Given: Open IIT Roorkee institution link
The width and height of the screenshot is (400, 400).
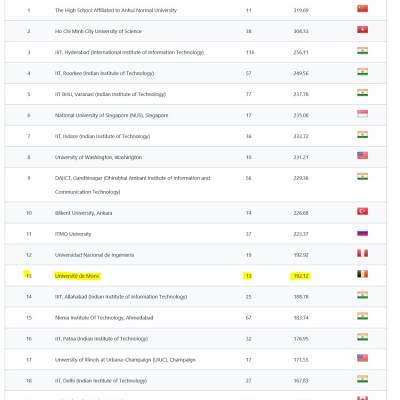Looking at the screenshot, I should coord(104,73).
